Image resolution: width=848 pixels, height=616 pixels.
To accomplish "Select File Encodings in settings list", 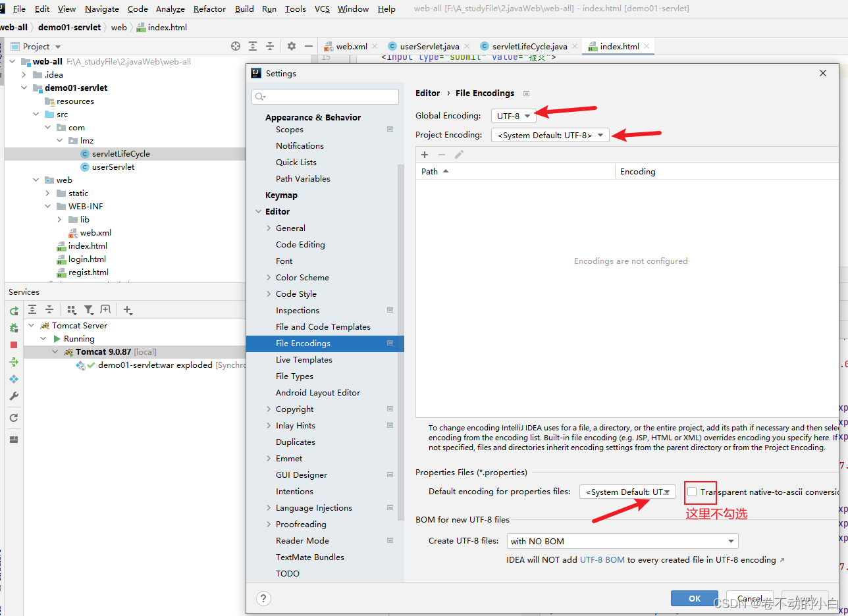I will tap(325, 343).
